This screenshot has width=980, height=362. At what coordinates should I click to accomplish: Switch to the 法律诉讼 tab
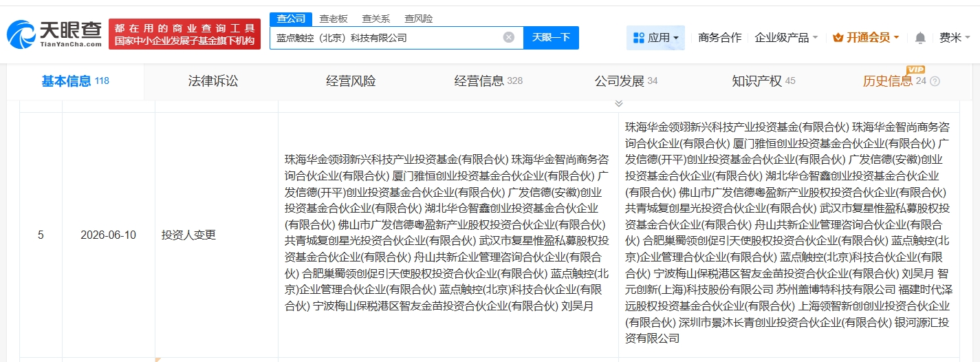(x=213, y=81)
